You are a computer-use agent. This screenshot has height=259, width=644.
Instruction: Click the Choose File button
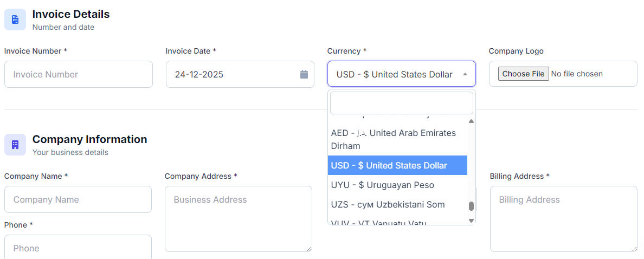[523, 74]
